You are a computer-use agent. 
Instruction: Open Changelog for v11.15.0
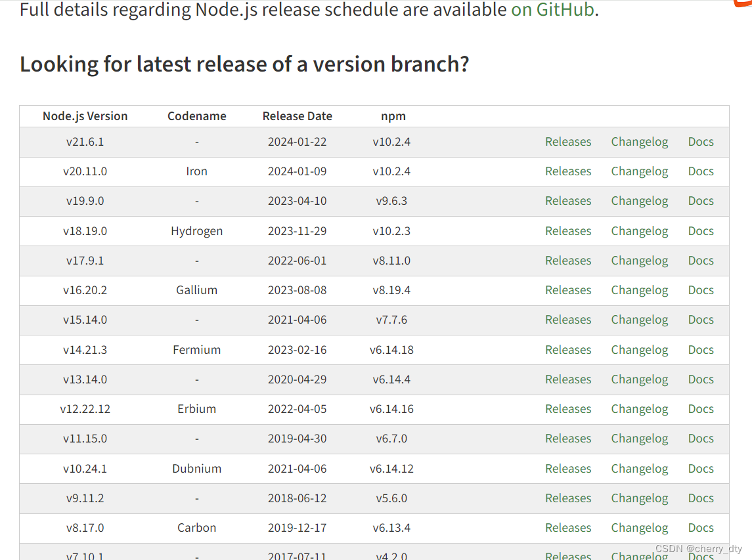(639, 439)
